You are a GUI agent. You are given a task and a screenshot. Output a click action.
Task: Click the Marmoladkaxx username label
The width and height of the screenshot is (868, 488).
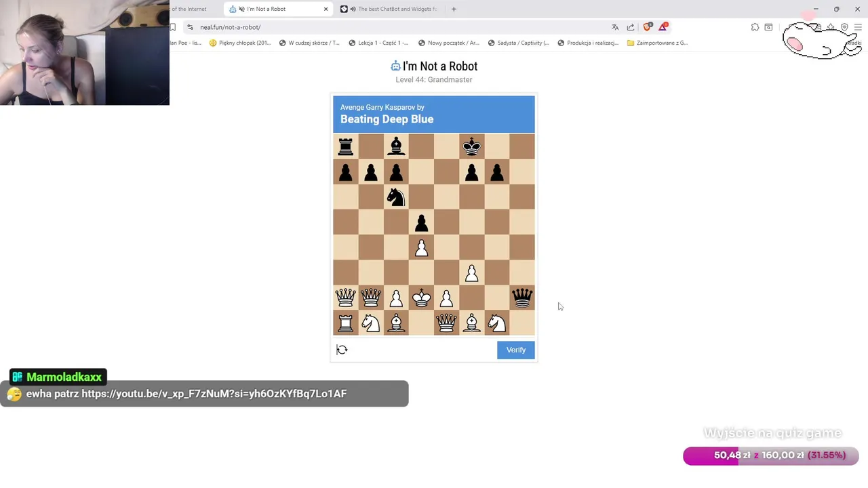64,377
